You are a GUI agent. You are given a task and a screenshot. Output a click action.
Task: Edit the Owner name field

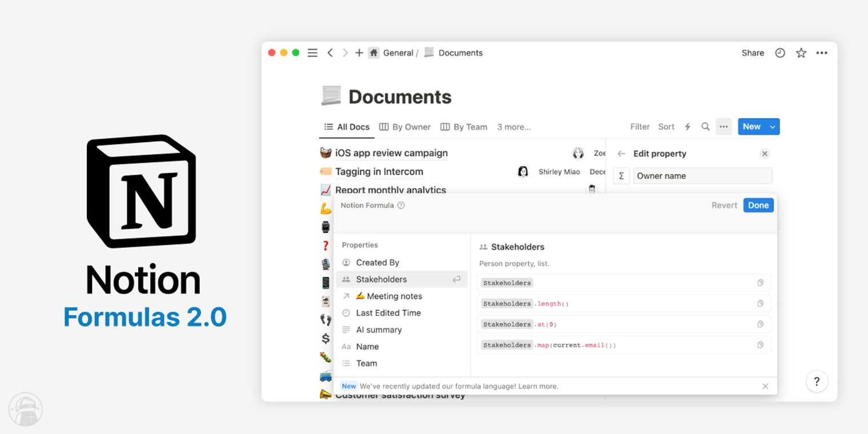(702, 176)
